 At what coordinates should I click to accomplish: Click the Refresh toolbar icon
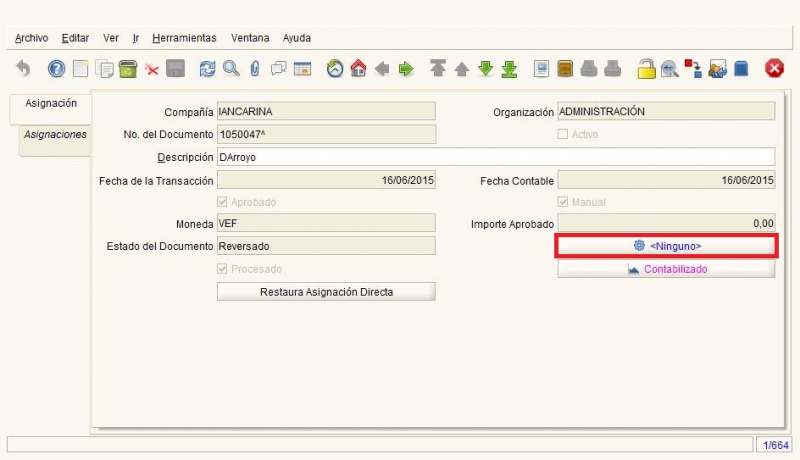point(208,69)
